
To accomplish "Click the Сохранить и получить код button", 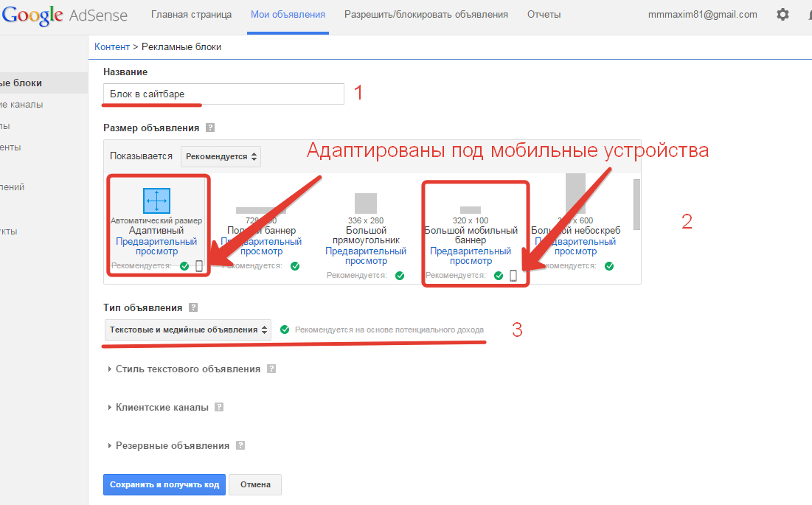I will 164,484.
